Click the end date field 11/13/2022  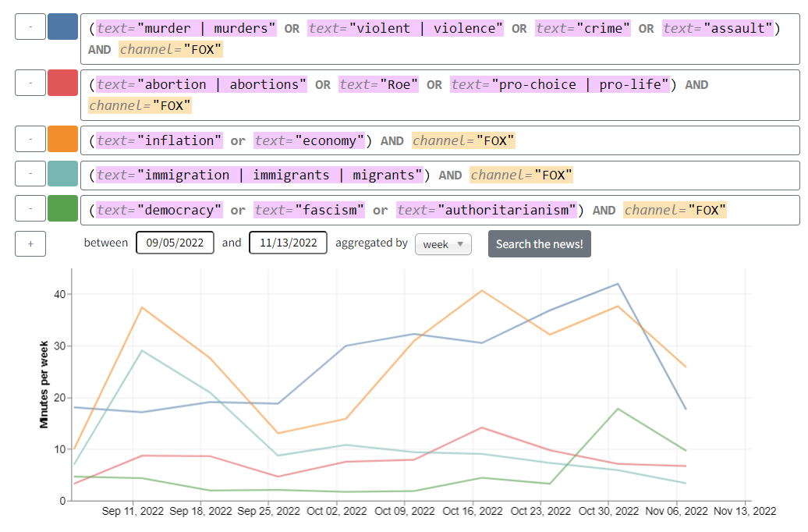(x=288, y=243)
